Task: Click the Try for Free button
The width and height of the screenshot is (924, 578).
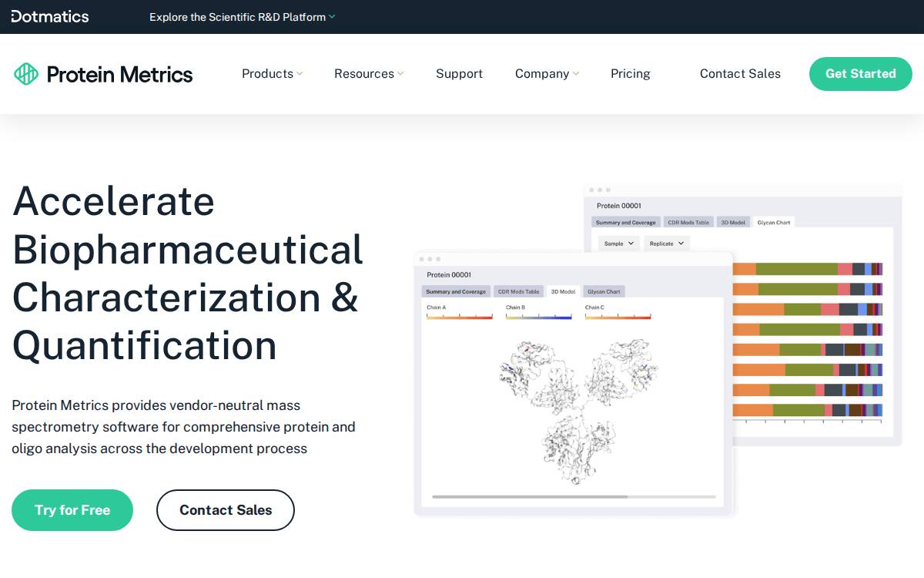Action: tap(72, 510)
